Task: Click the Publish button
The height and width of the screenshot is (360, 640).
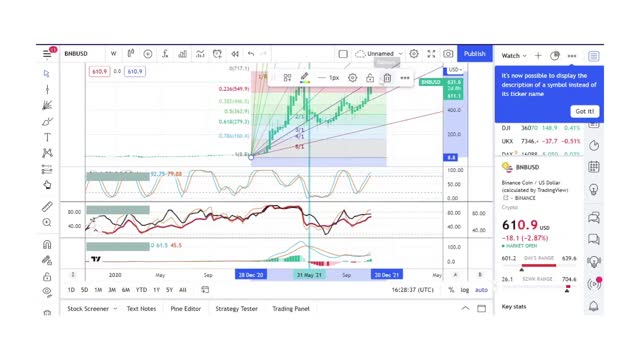Action: (x=474, y=53)
